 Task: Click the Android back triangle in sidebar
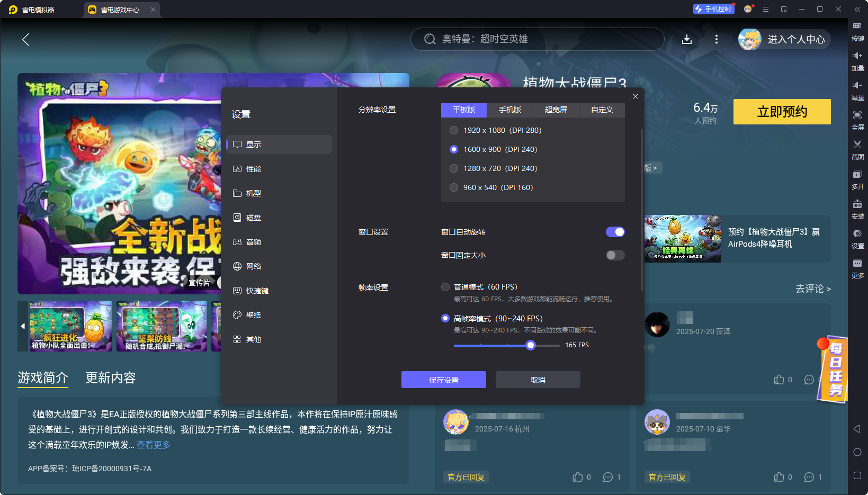(857, 429)
